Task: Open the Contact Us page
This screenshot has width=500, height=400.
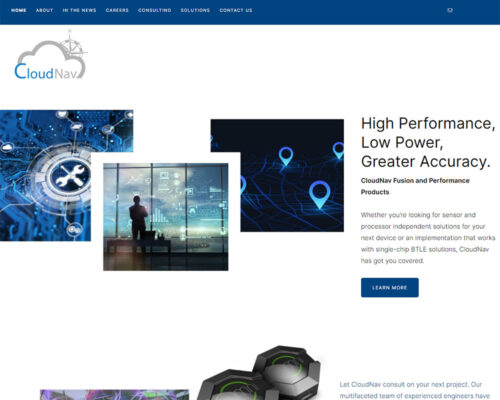Action: pos(236,10)
